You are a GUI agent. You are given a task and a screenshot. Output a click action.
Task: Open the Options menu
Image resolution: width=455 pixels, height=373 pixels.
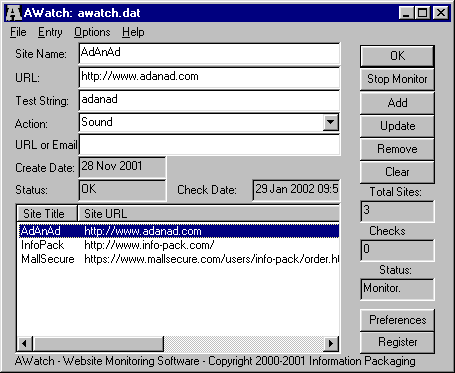click(x=92, y=32)
